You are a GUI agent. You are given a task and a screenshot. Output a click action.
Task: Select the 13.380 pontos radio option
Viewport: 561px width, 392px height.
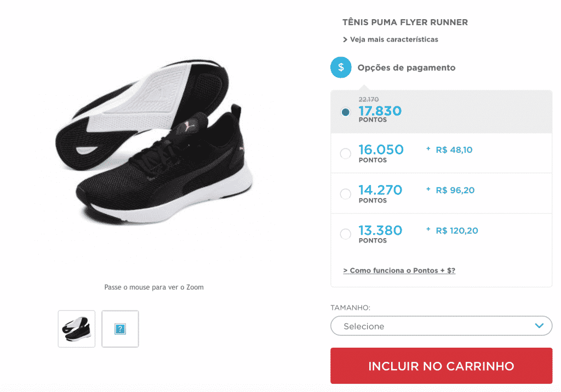(346, 234)
